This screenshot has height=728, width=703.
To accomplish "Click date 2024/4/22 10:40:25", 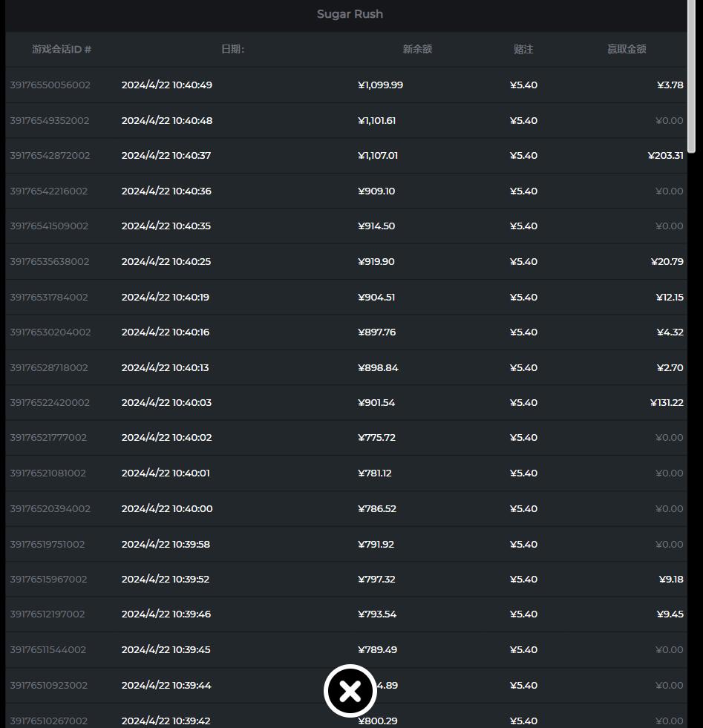I will pyautogui.click(x=166, y=261).
